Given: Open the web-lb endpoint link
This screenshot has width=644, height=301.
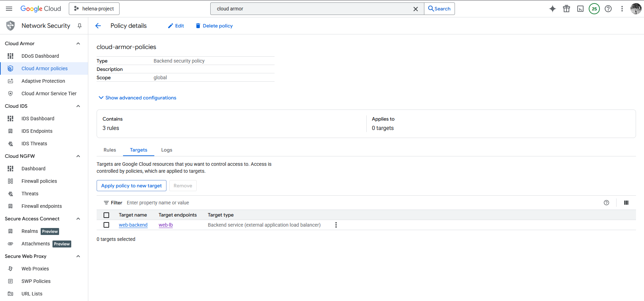Looking at the screenshot, I should (x=166, y=225).
